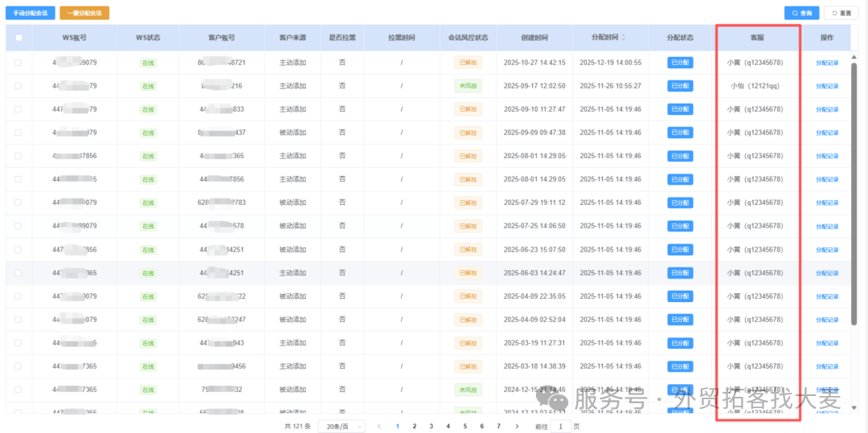Open 分配记录 for row created 2025-09-17 12:02:50
The image size is (868, 433).
click(x=827, y=86)
